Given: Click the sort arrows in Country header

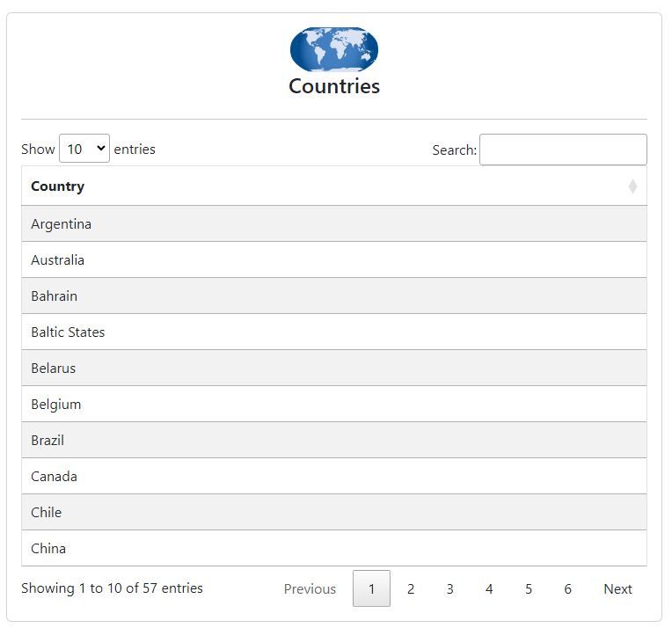Looking at the screenshot, I should click(632, 186).
